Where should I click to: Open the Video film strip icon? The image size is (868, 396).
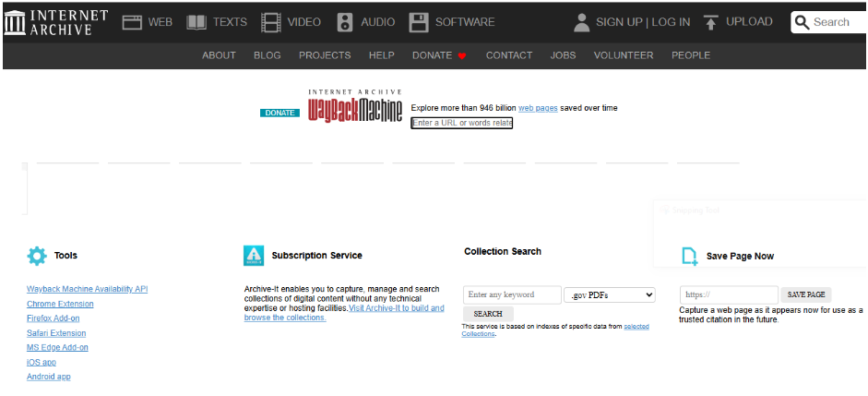[x=271, y=22]
